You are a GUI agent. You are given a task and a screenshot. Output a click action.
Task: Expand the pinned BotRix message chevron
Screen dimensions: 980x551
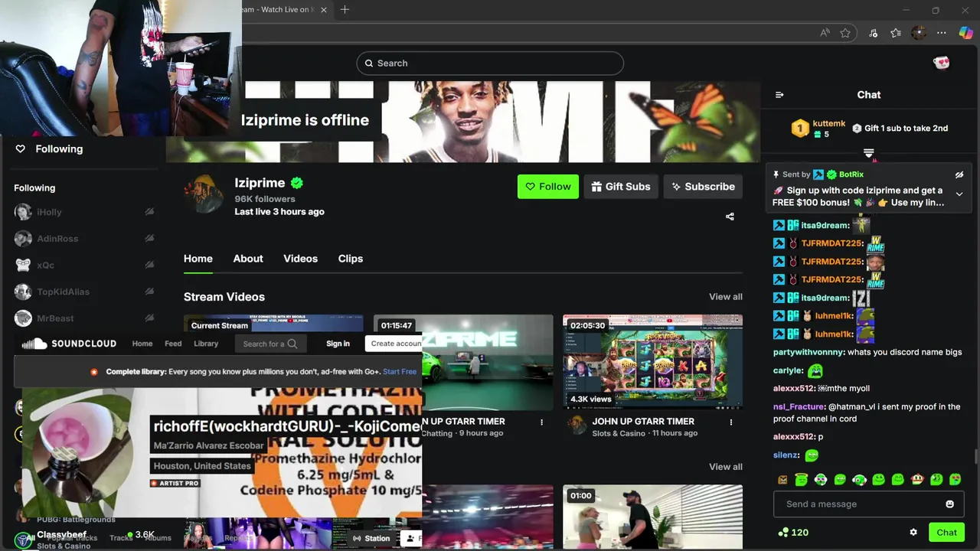959,194
